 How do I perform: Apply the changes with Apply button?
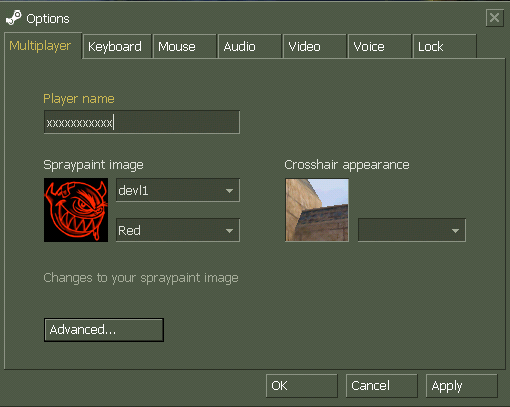(462, 386)
